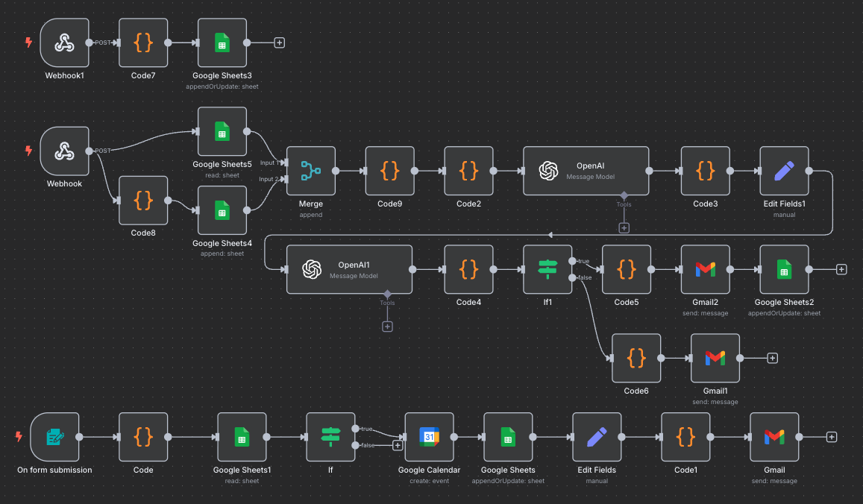
Task: Click the Code2 node
Action: click(x=469, y=171)
